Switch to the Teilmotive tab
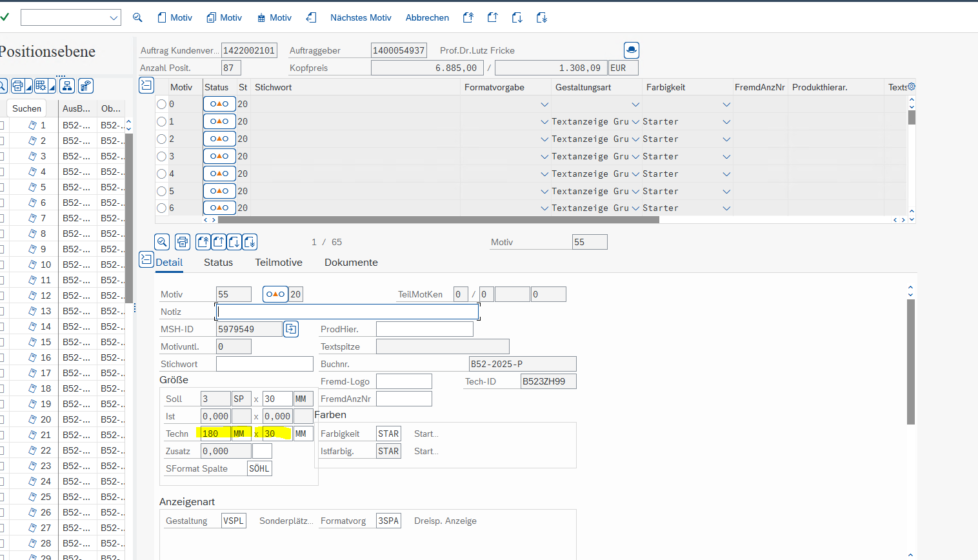 tap(279, 263)
